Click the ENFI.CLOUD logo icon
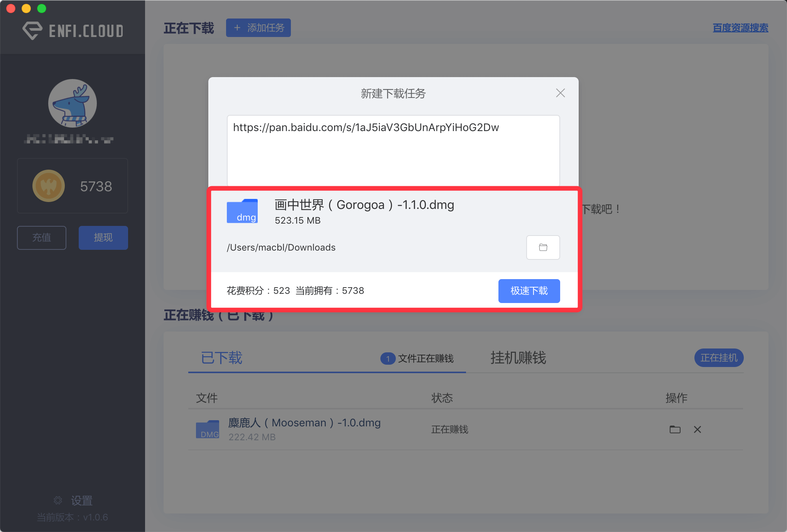Image resolution: width=787 pixels, height=532 pixels. coord(32,30)
